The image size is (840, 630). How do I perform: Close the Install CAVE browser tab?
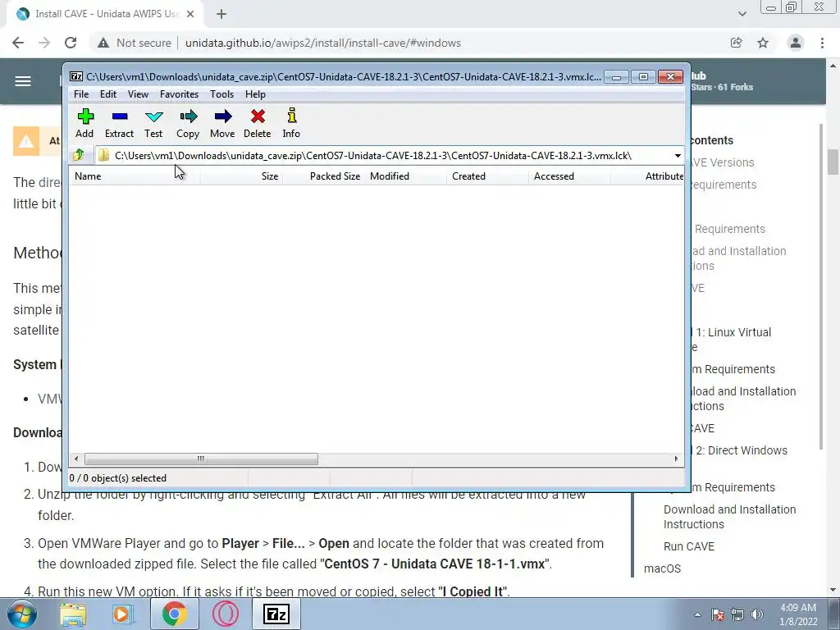[190, 15]
